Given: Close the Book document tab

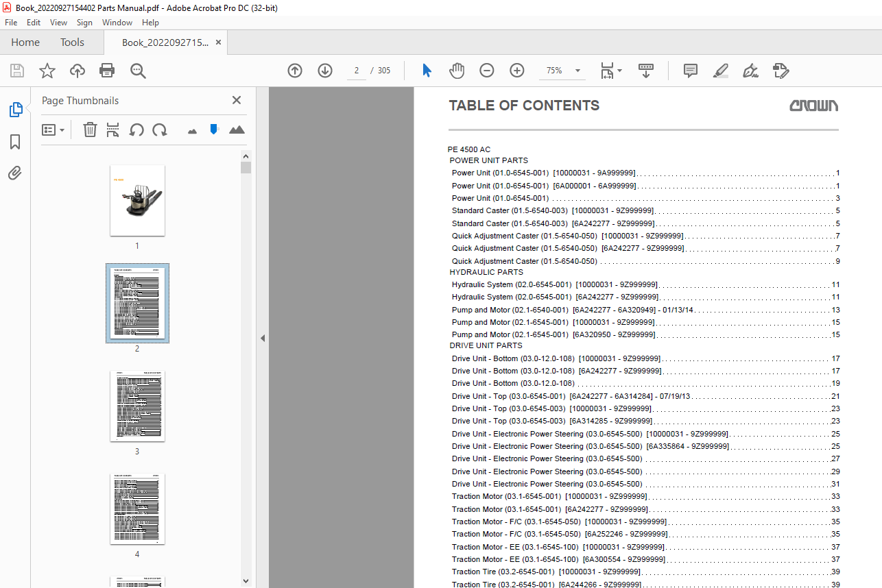Looking at the screenshot, I should tap(218, 42).
